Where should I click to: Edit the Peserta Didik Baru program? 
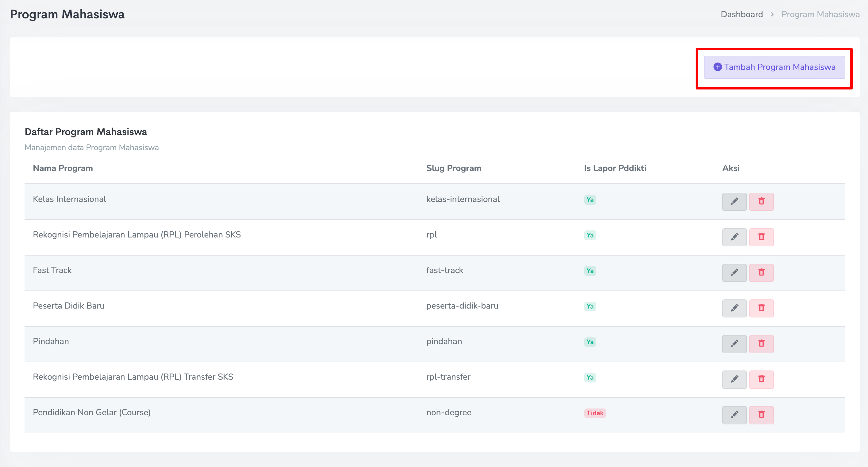[x=734, y=308]
